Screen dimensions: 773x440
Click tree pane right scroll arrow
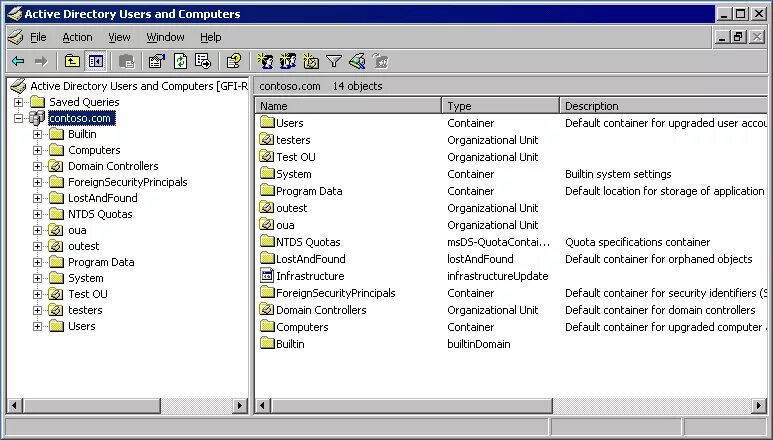click(x=240, y=406)
